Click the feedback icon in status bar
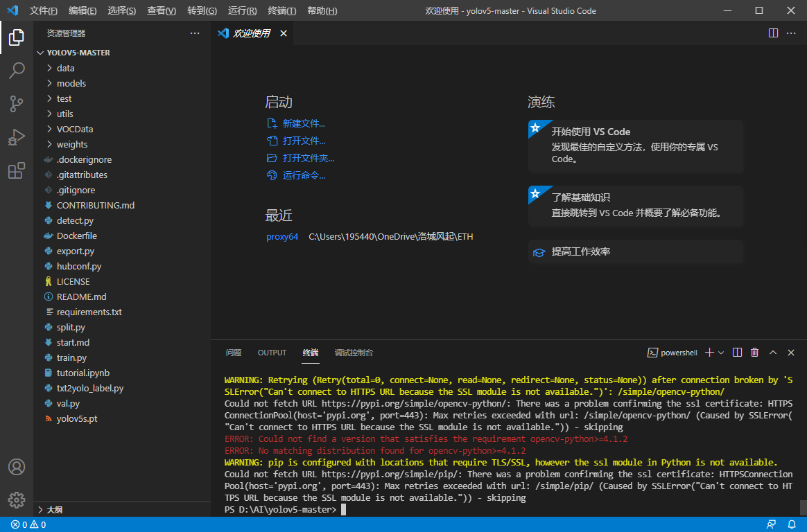The image size is (807, 532). click(771, 525)
